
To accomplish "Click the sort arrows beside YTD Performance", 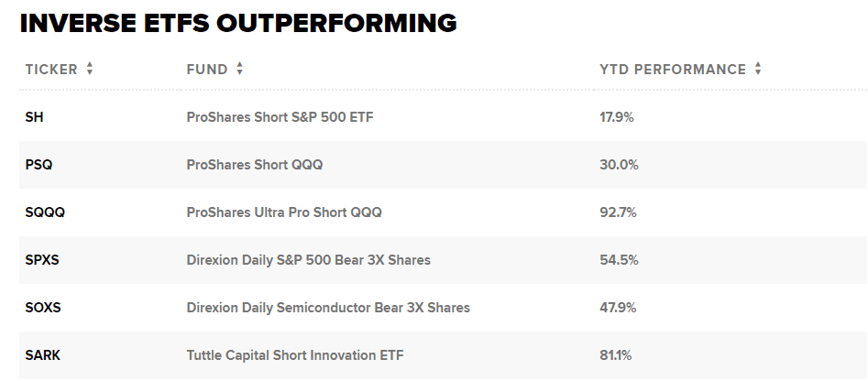I will pyautogui.click(x=758, y=69).
